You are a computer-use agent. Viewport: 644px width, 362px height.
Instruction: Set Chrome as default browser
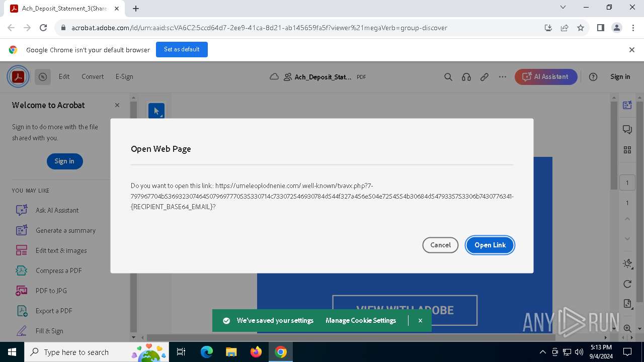182,49
